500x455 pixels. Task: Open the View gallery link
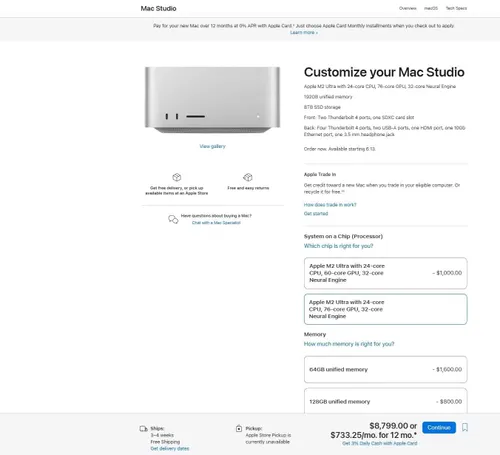[212, 146]
